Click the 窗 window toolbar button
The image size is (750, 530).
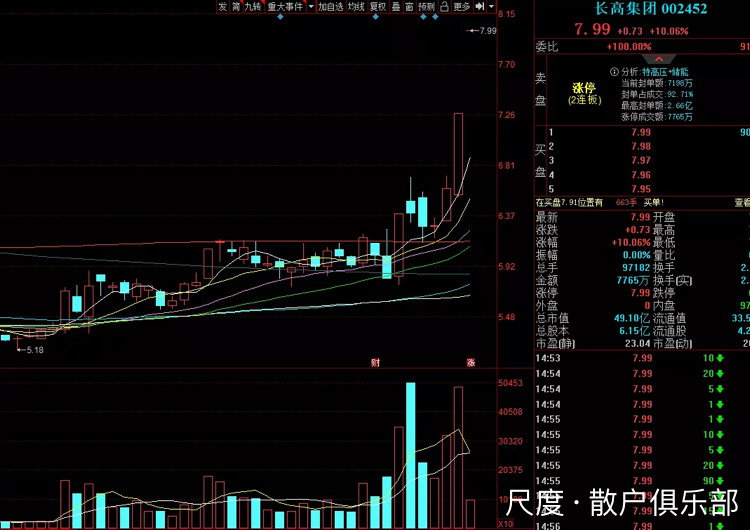coord(409,6)
